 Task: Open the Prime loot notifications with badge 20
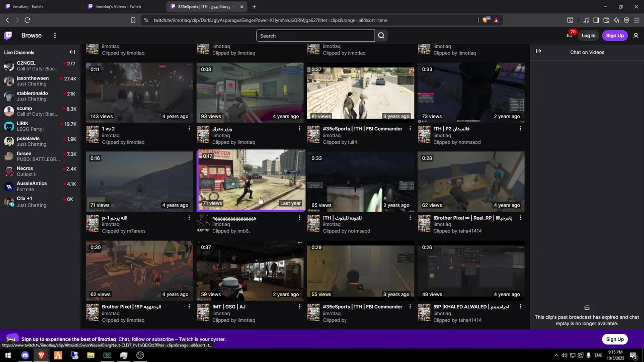570,34
